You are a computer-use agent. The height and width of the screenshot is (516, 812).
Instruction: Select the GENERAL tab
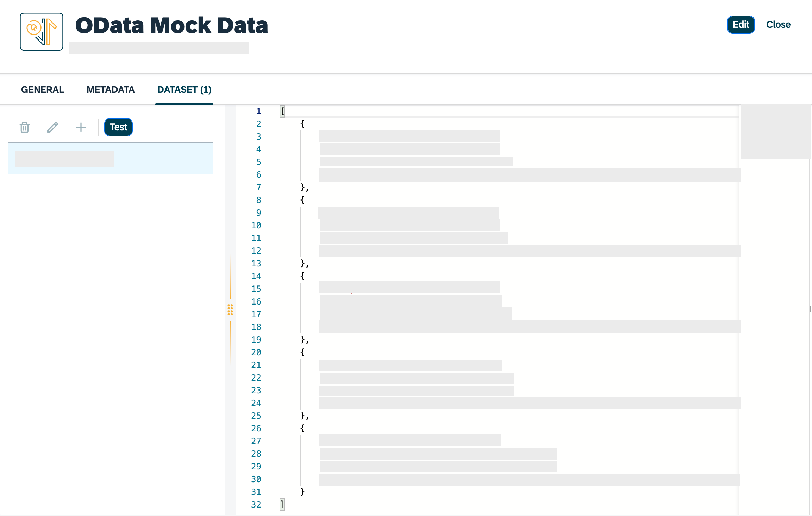point(43,90)
